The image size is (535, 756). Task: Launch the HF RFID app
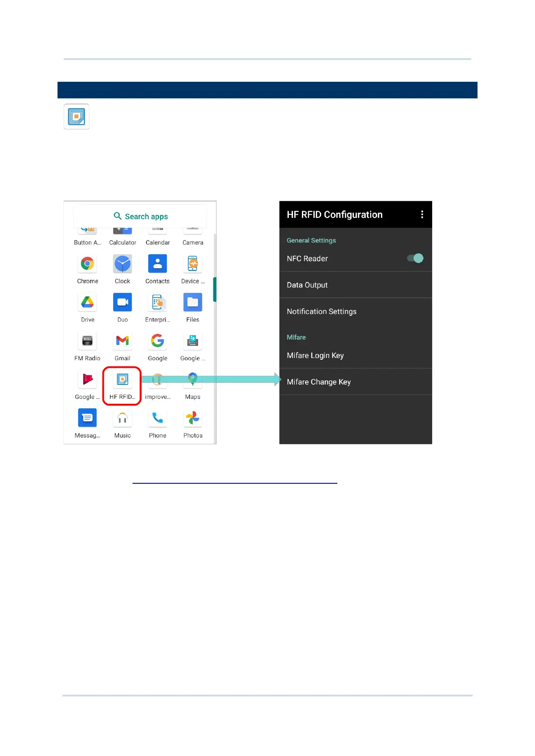tap(123, 380)
